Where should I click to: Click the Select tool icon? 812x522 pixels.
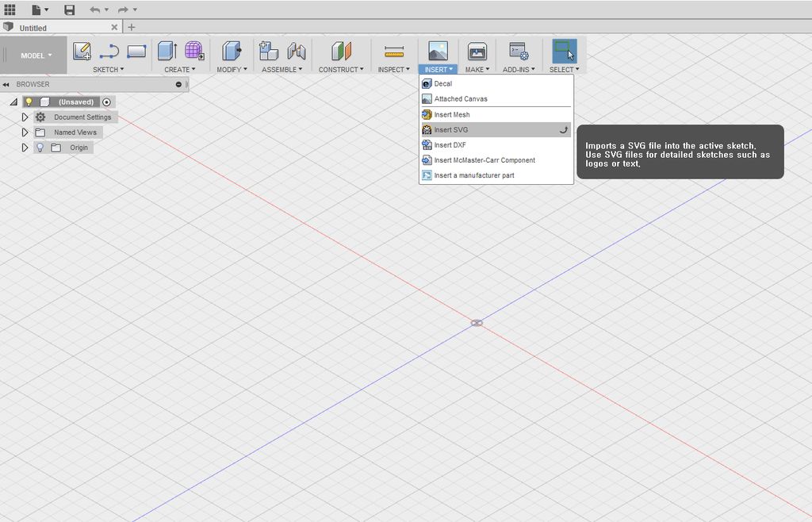565,51
